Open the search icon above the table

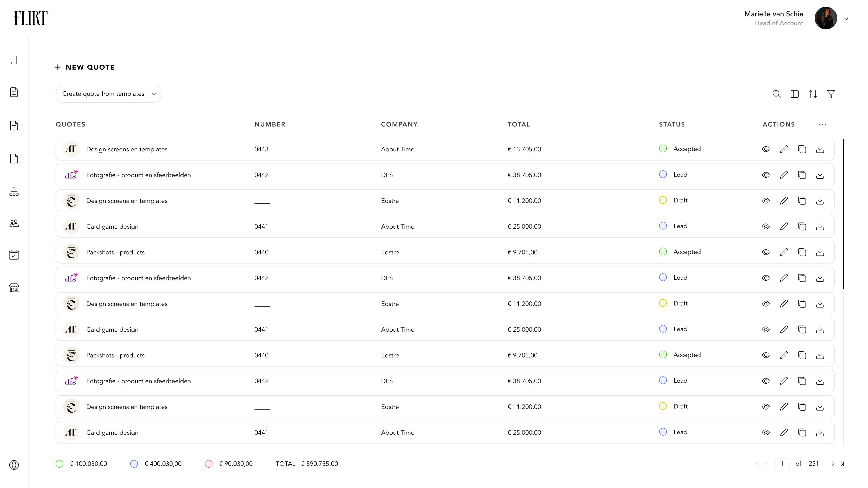pos(776,94)
